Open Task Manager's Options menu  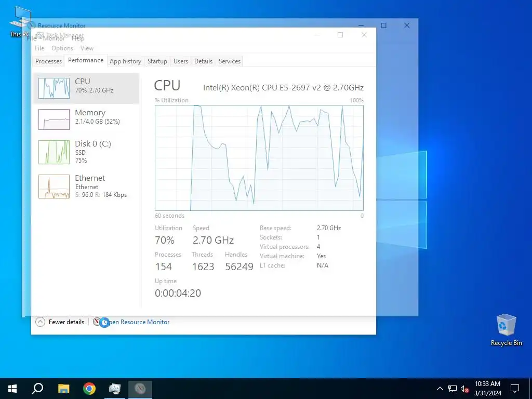pyautogui.click(x=62, y=48)
